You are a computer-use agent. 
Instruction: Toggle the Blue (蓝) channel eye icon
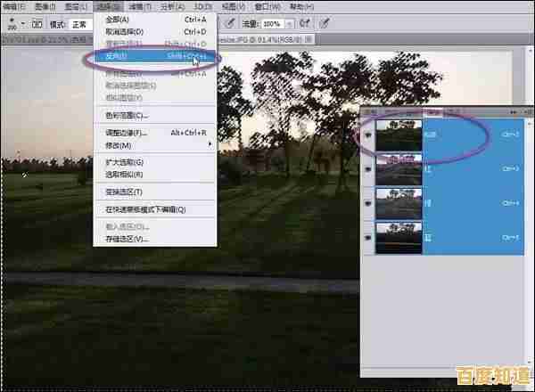(368, 236)
